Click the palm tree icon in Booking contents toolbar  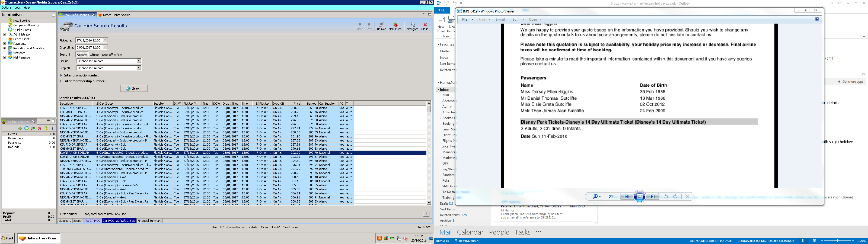[x=46, y=129]
